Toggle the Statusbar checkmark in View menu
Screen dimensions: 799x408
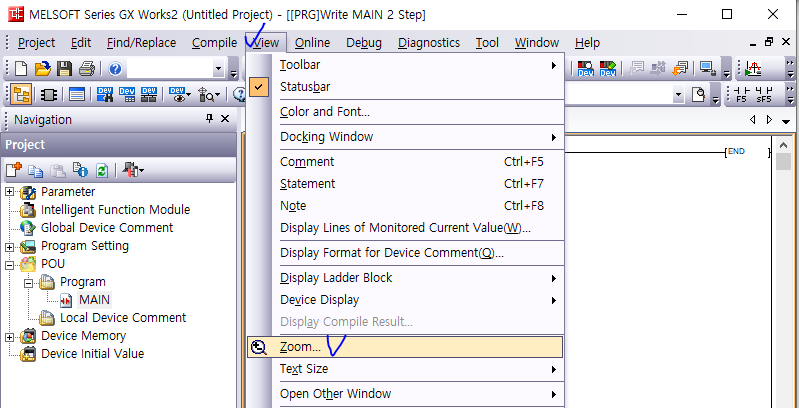pos(259,87)
